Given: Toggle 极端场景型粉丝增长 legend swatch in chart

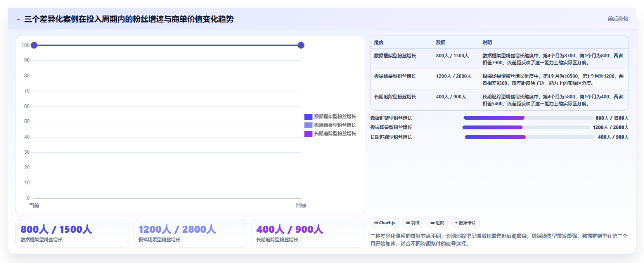Looking at the screenshot, I should click(308, 125).
